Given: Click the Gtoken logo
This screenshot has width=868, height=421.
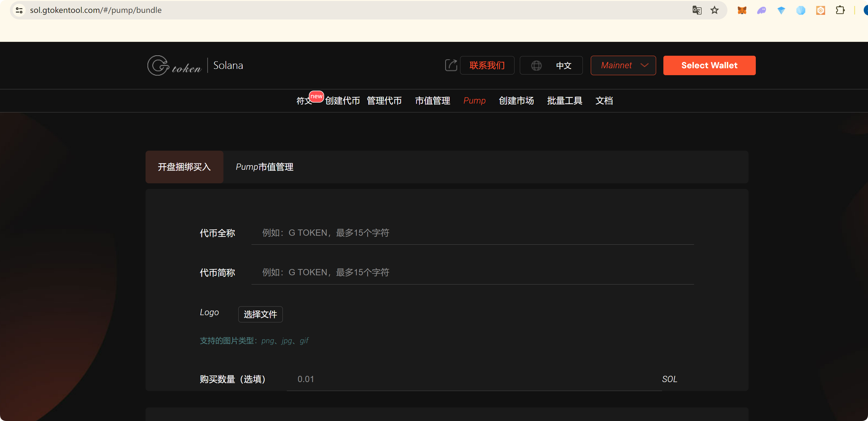Looking at the screenshot, I should click(174, 66).
